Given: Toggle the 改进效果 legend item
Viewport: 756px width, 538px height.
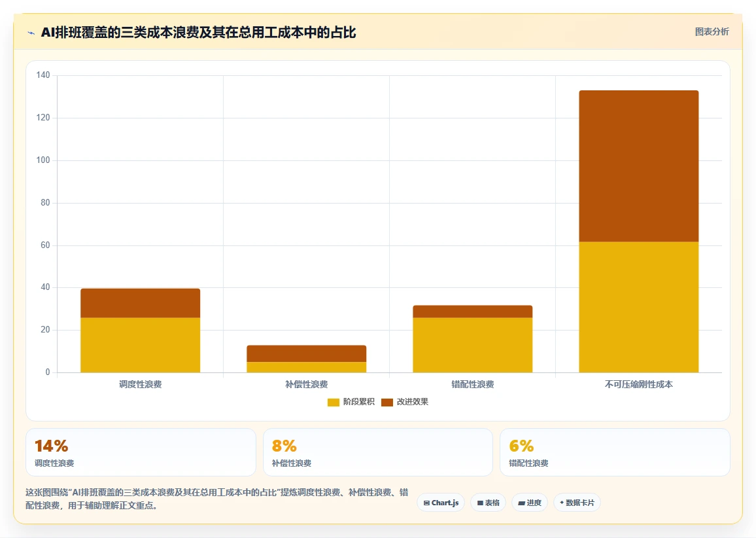Looking at the screenshot, I should (x=405, y=402).
